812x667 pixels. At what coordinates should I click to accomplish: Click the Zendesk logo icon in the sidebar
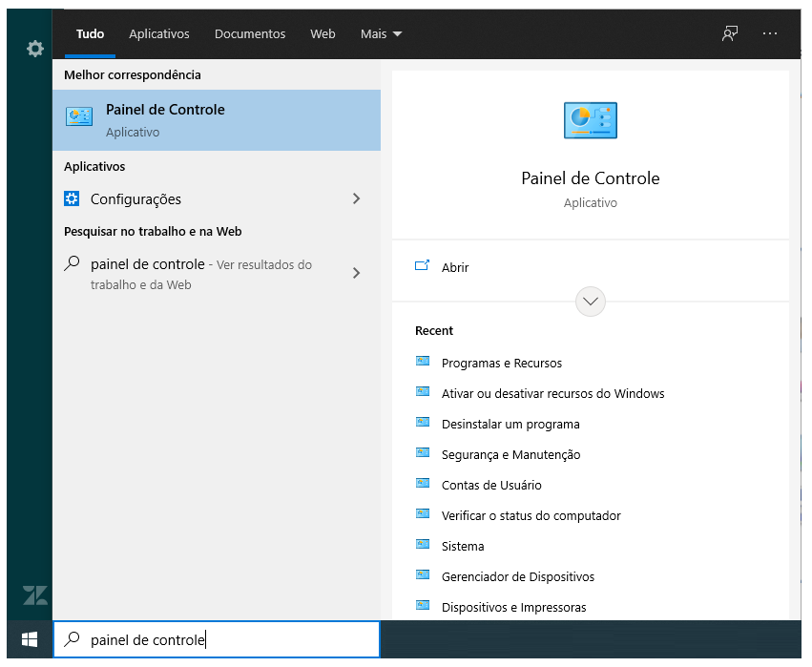tap(35, 595)
